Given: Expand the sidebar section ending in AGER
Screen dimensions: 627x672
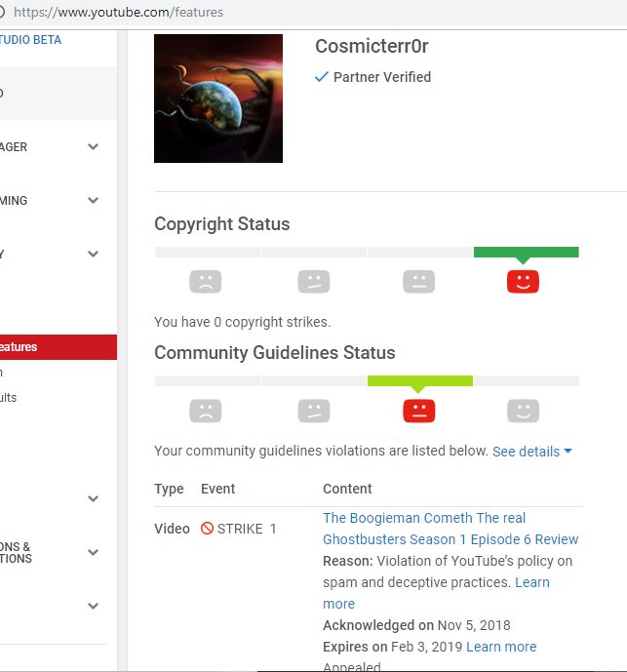Looking at the screenshot, I should point(93,146).
